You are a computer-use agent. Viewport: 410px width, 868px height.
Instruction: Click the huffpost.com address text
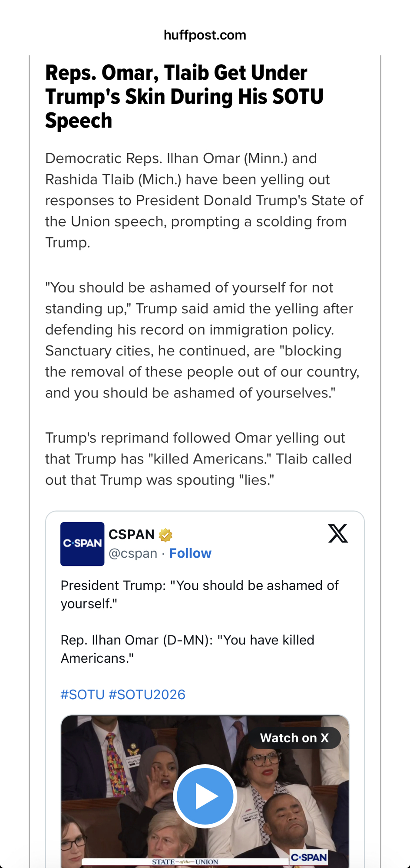point(205,35)
